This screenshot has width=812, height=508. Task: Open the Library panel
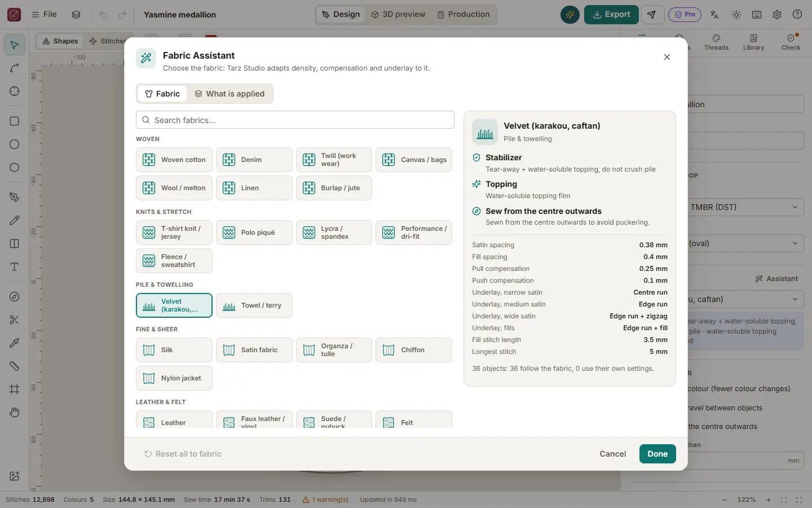753,42
